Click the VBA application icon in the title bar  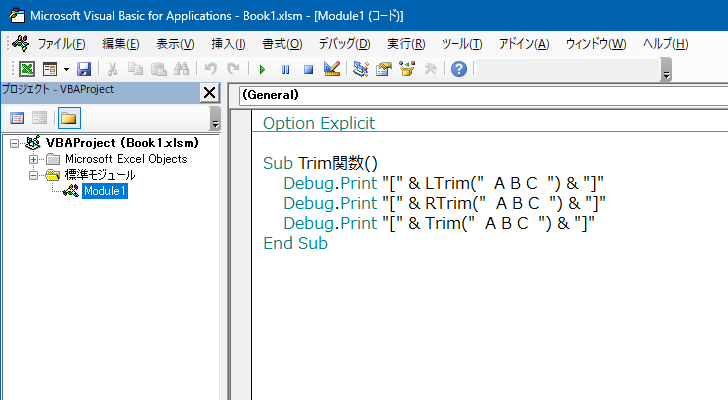pyautogui.click(x=17, y=15)
